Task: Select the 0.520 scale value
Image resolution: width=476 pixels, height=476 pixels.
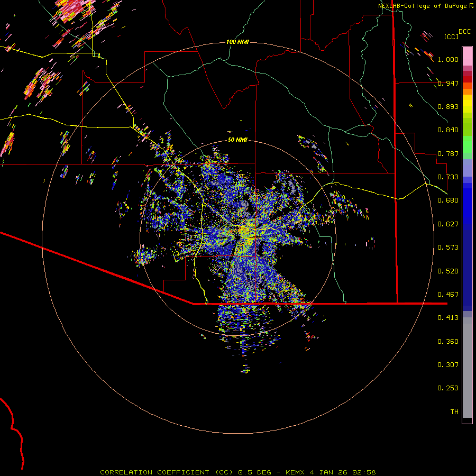Action: 448,271
